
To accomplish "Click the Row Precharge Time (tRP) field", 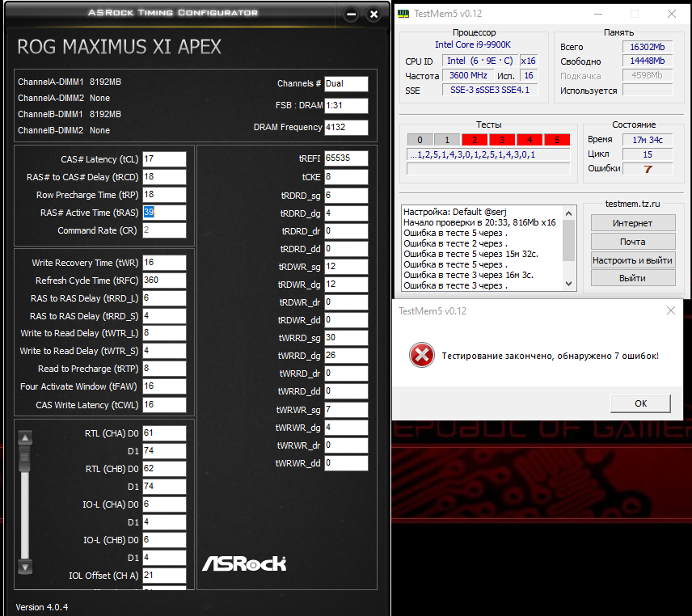I will click(164, 195).
